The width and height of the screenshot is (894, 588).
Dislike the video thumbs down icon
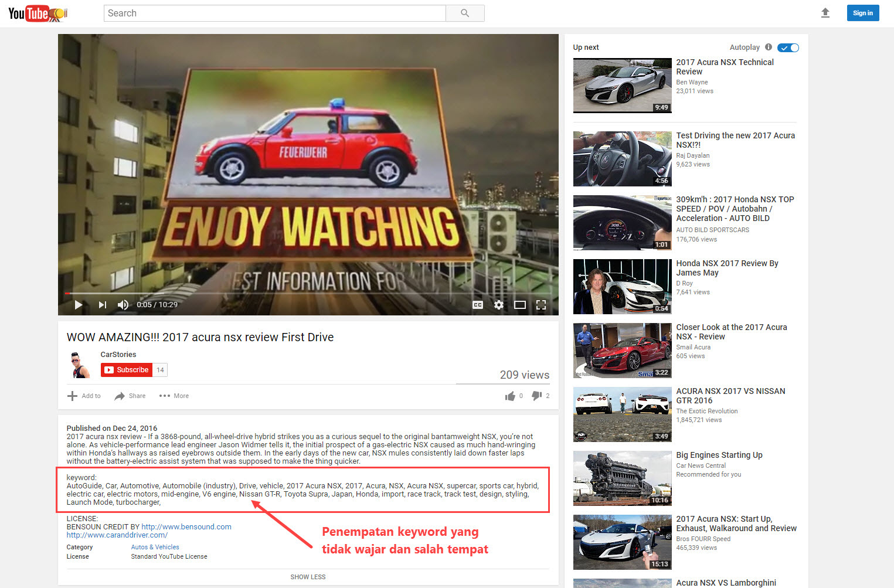536,396
